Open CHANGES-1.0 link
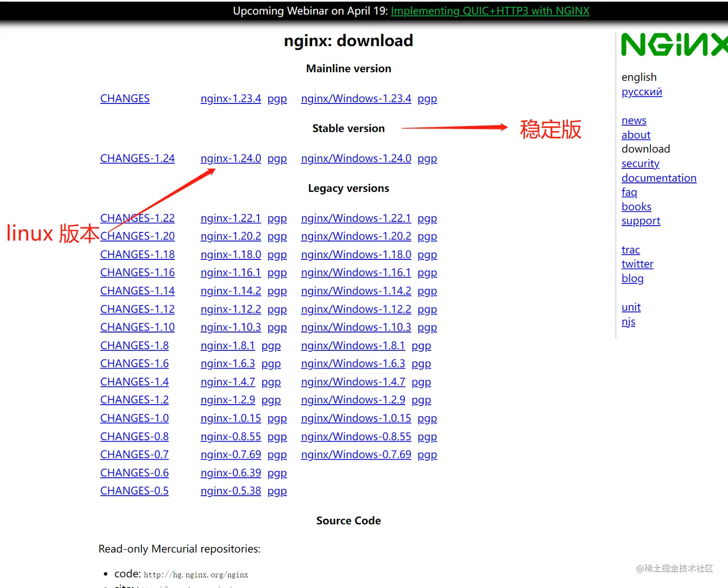This screenshot has height=588, width=728. coord(134,418)
